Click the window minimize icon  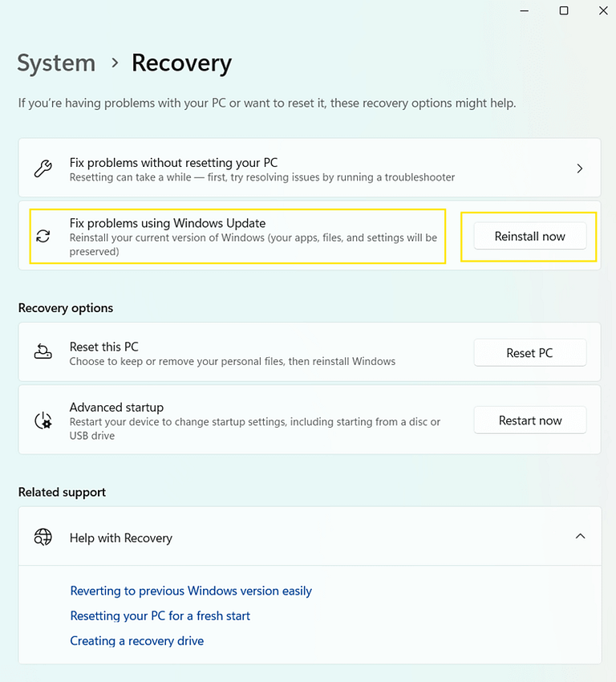coord(524,10)
